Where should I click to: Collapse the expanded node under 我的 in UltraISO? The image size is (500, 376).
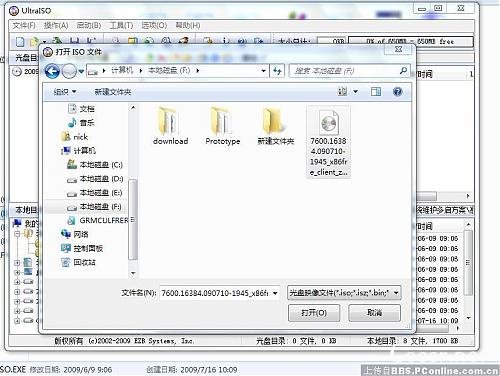click(x=17, y=234)
